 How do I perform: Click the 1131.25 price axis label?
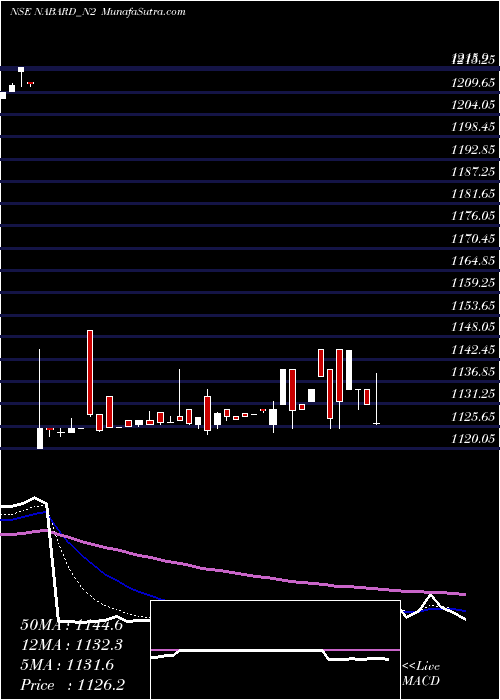(473, 395)
